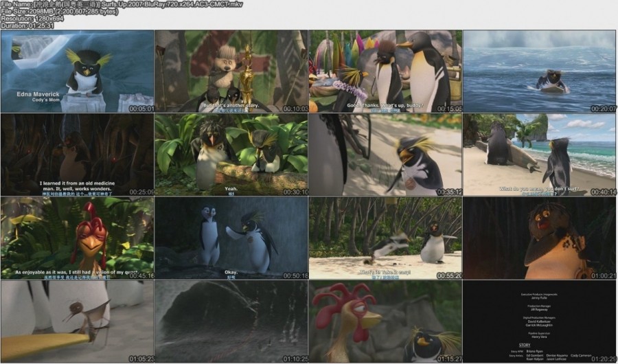
Task: Select the chicken frame at 00:45:16
Action: pyautogui.click(x=77, y=238)
